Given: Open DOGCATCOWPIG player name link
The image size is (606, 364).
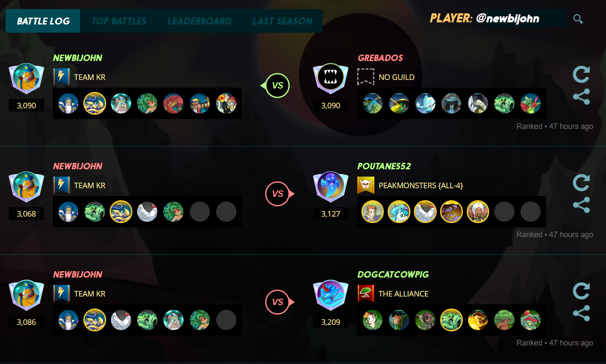Looking at the screenshot, I should click(x=393, y=275).
